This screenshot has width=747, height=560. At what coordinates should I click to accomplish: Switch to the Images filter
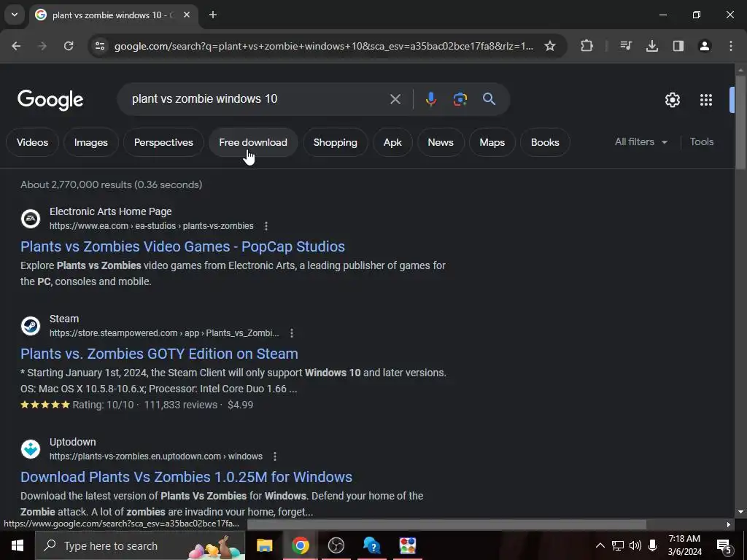(x=91, y=142)
